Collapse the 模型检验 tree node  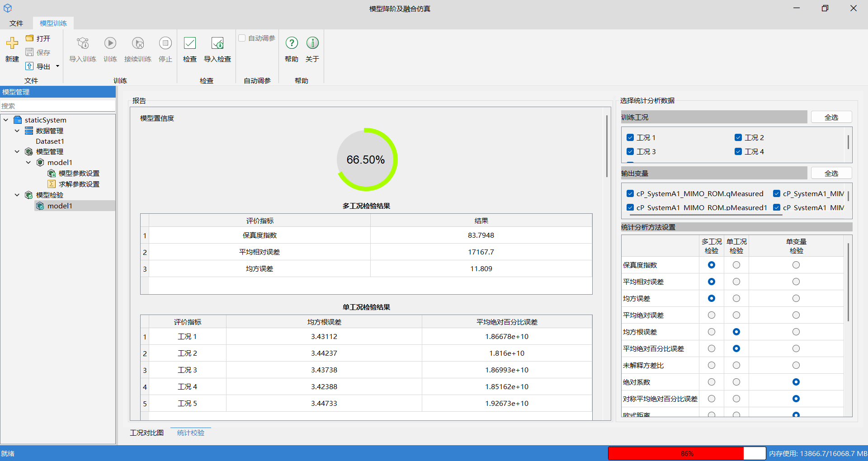pos(17,195)
